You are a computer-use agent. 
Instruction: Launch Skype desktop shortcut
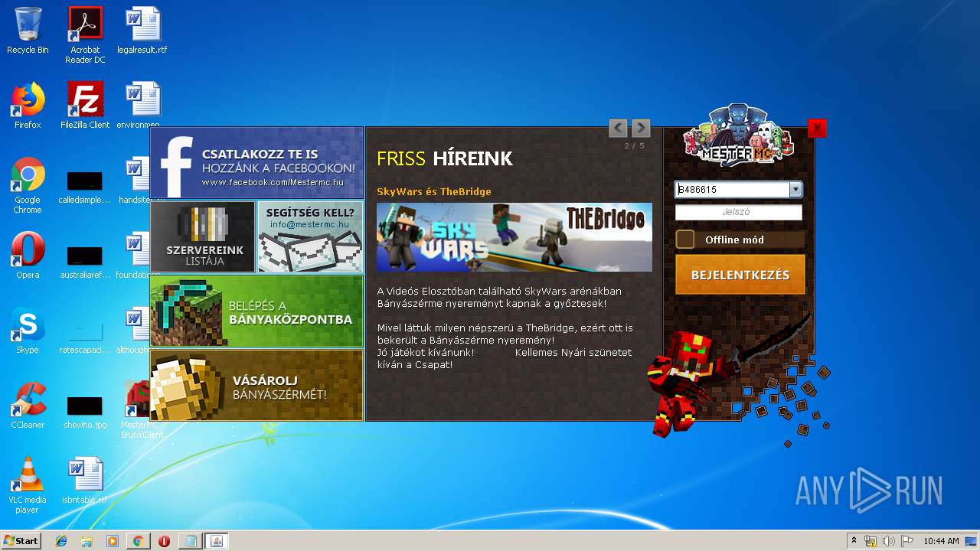click(x=28, y=331)
